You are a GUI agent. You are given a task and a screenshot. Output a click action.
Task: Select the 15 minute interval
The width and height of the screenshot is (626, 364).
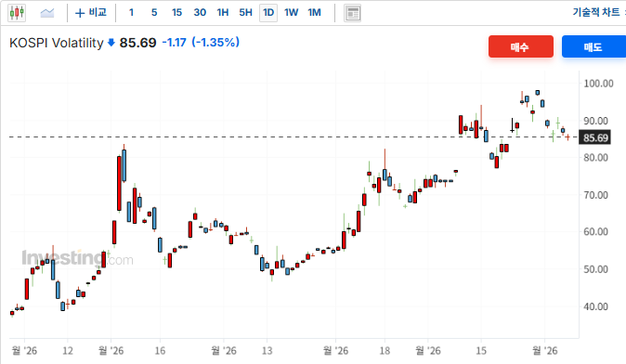tap(176, 13)
